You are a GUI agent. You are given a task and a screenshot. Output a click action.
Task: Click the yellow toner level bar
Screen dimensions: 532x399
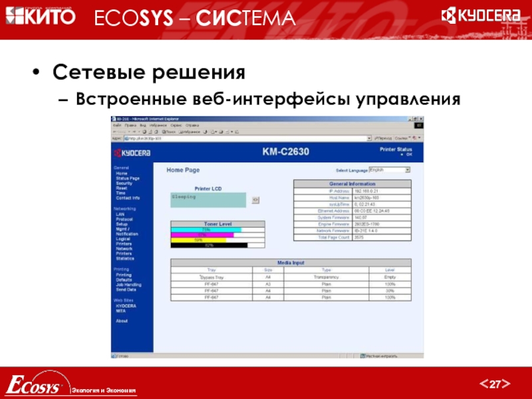point(198,240)
